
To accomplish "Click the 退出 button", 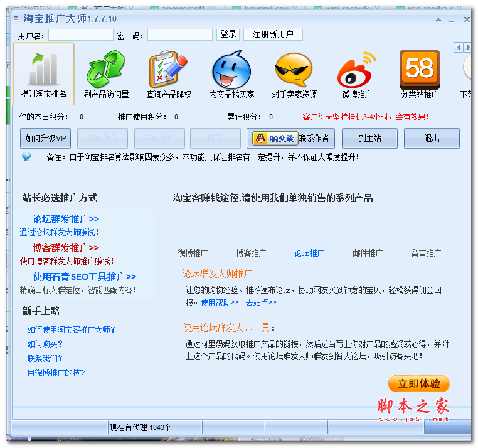I will [x=432, y=139].
